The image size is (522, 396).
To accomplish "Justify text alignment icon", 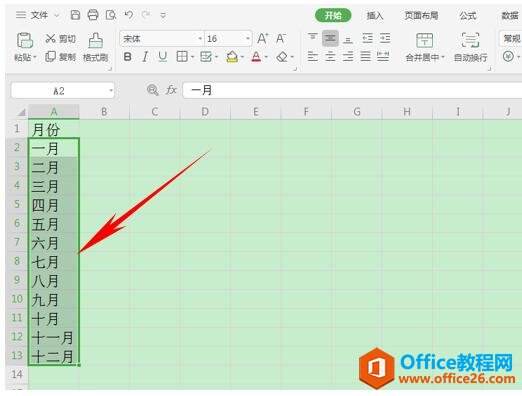I will (x=366, y=56).
